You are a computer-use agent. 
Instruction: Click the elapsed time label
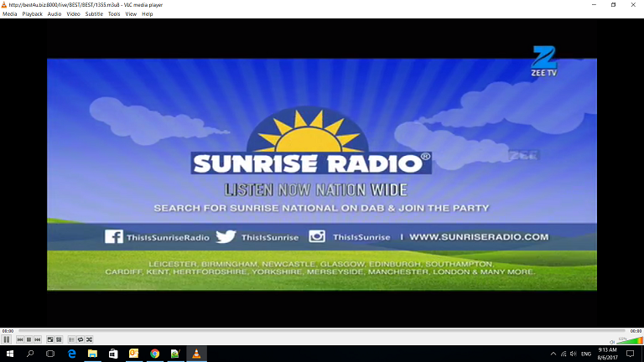[8, 331]
